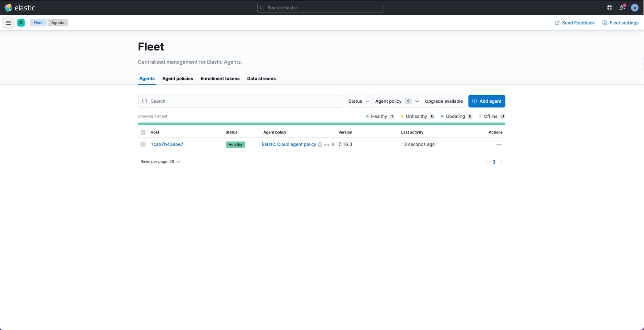
Task: Click '13 seconds ago' last activity cell
Action: coord(418,144)
